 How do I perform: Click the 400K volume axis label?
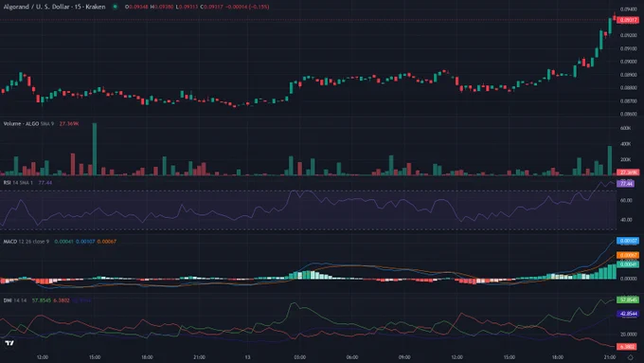point(625,144)
